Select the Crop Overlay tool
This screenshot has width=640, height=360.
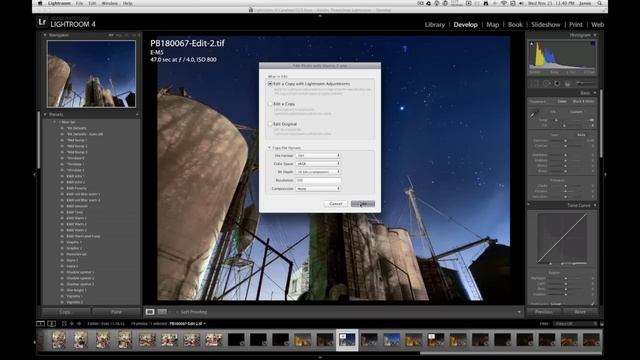[534, 84]
